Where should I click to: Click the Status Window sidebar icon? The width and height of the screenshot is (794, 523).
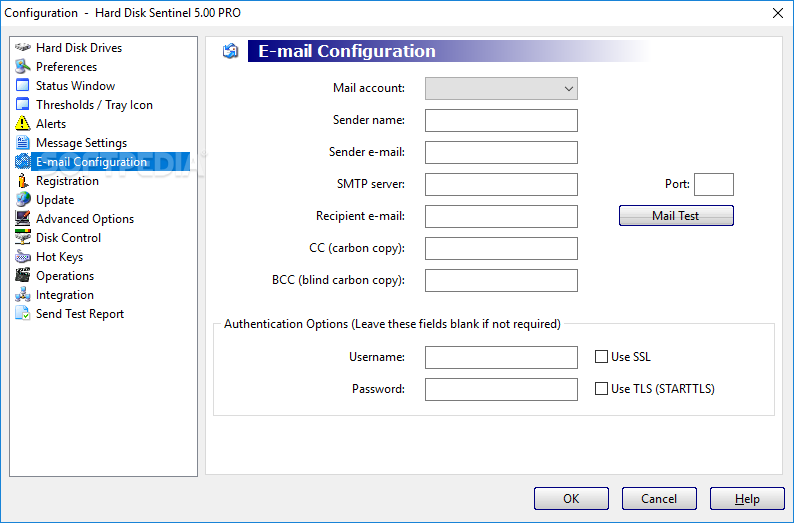(23, 86)
